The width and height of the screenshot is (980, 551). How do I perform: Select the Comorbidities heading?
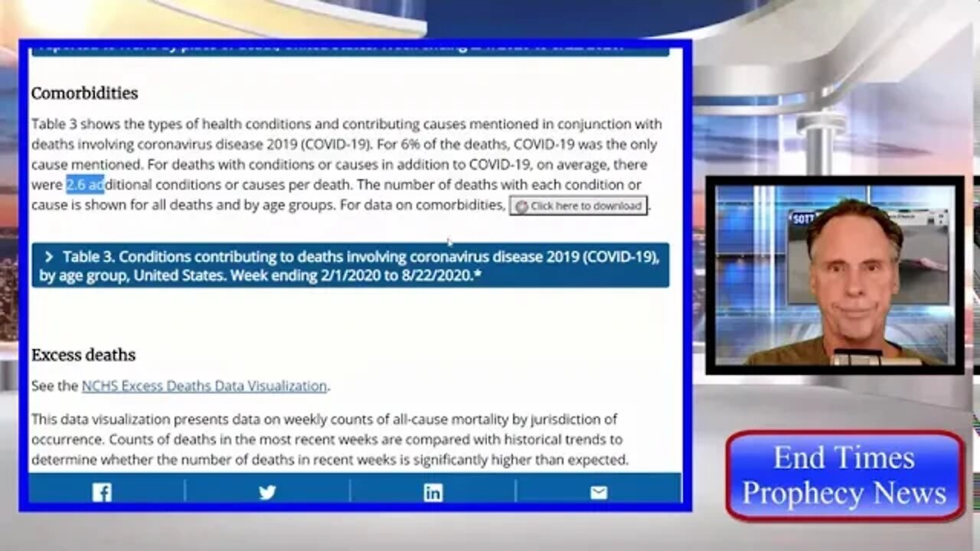pyautogui.click(x=84, y=93)
